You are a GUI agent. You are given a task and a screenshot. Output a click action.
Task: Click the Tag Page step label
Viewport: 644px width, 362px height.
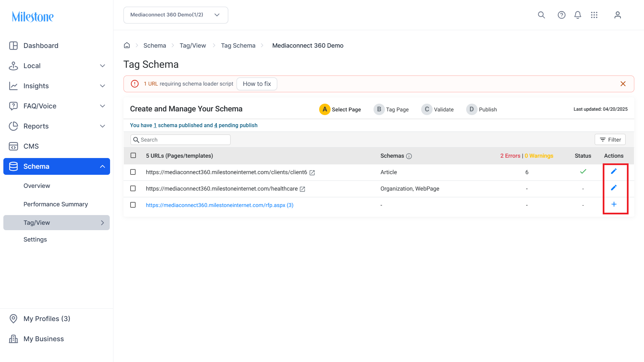[x=397, y=109]
